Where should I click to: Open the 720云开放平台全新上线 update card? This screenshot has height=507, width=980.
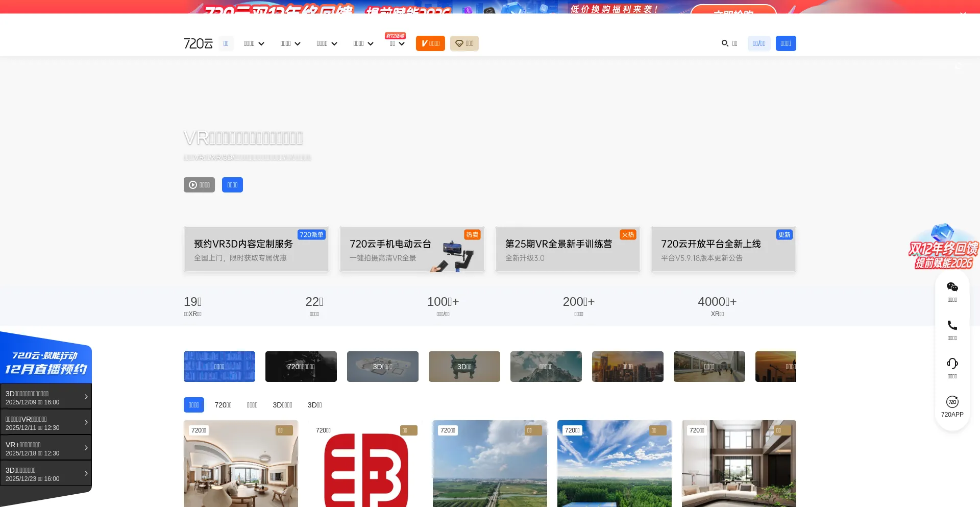click(723, 250)
